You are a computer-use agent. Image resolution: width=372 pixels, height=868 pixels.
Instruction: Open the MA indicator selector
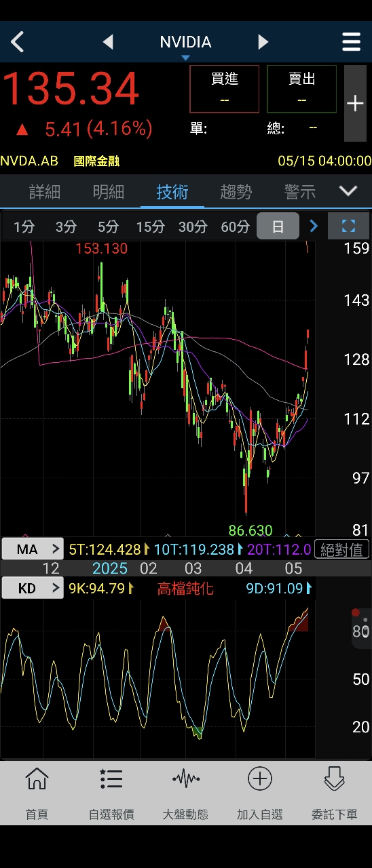pyautogui.click(x=32, y=549)
